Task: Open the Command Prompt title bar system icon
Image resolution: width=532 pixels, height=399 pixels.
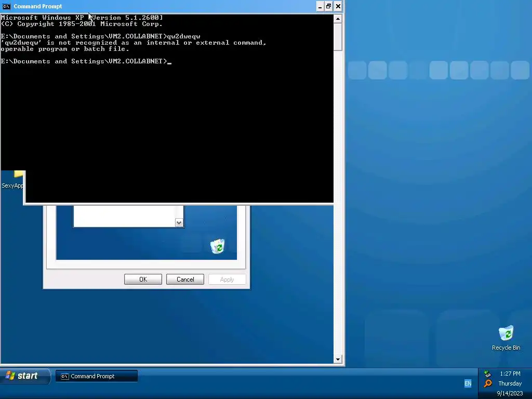Action: (6, 6)
